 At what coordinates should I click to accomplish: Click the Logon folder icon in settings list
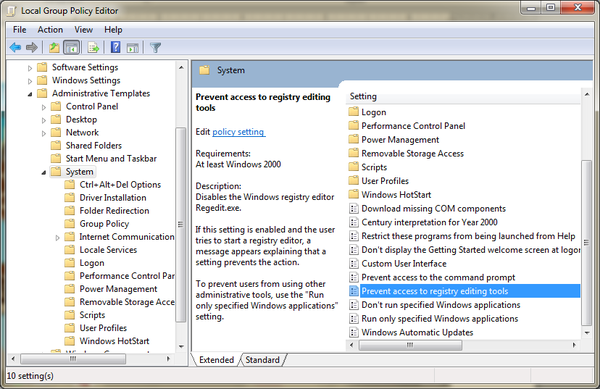[x=354, y=112]
